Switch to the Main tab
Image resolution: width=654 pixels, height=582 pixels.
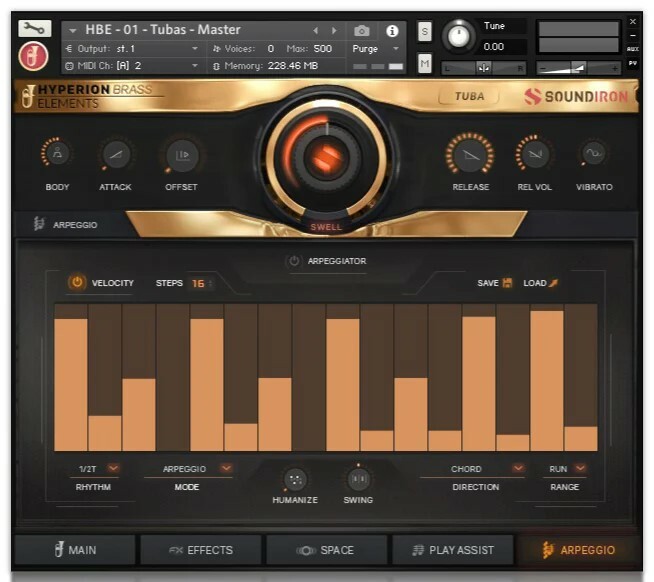(x=75, y=550)
